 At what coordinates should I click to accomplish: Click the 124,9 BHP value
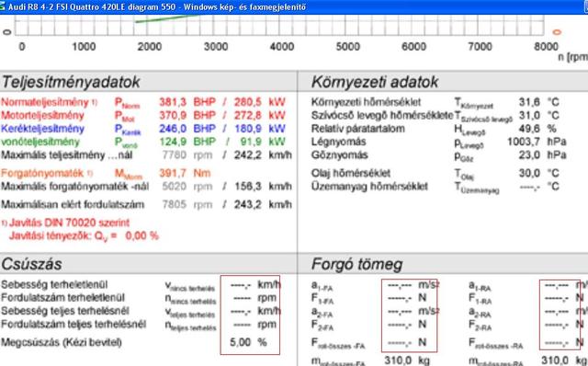[x=187, y=142]
